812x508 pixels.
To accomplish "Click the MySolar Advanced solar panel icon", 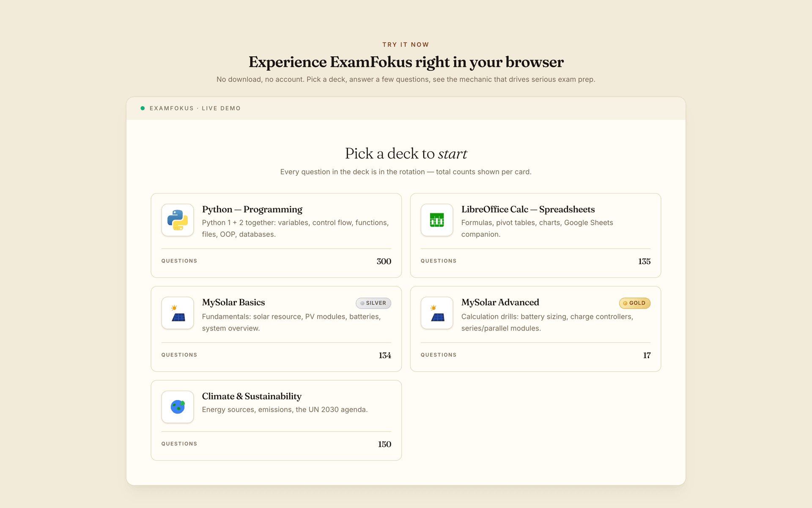I will point(437,313).
